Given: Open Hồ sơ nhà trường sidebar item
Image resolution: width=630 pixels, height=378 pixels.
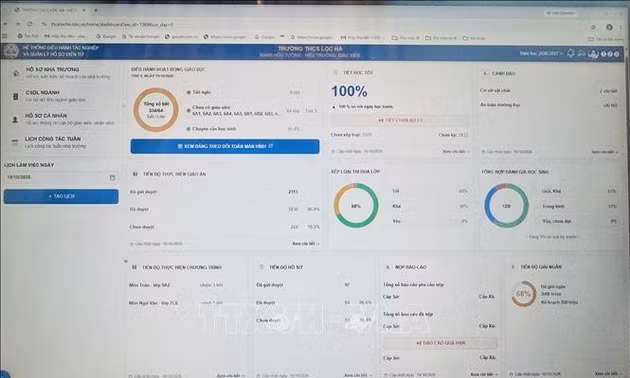Looking at the screenshot, I should (x=61, y=73).
